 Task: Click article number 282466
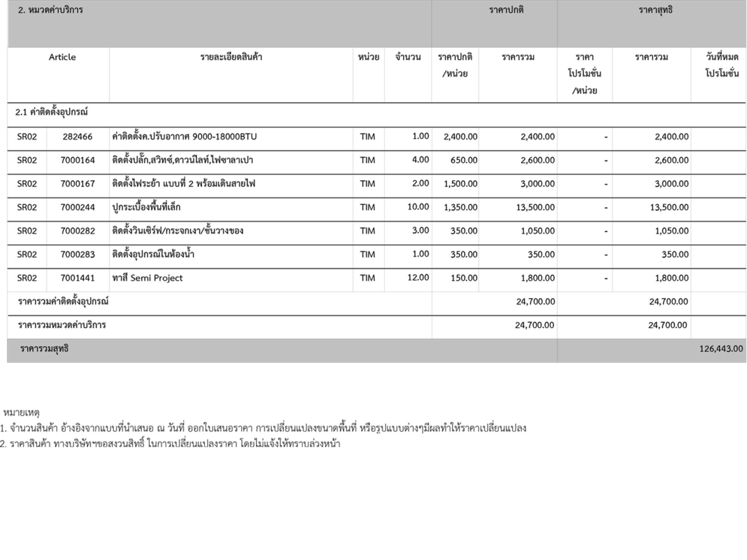(x=77, y=137)
